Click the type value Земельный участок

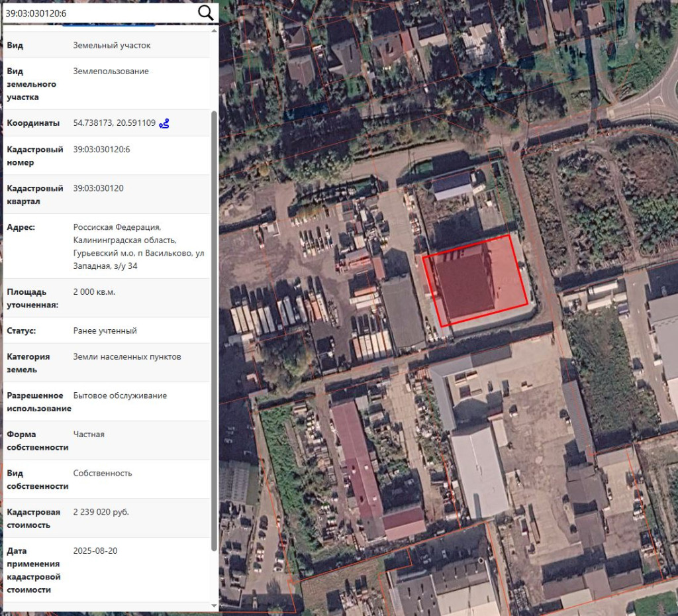tap(111, 46)
